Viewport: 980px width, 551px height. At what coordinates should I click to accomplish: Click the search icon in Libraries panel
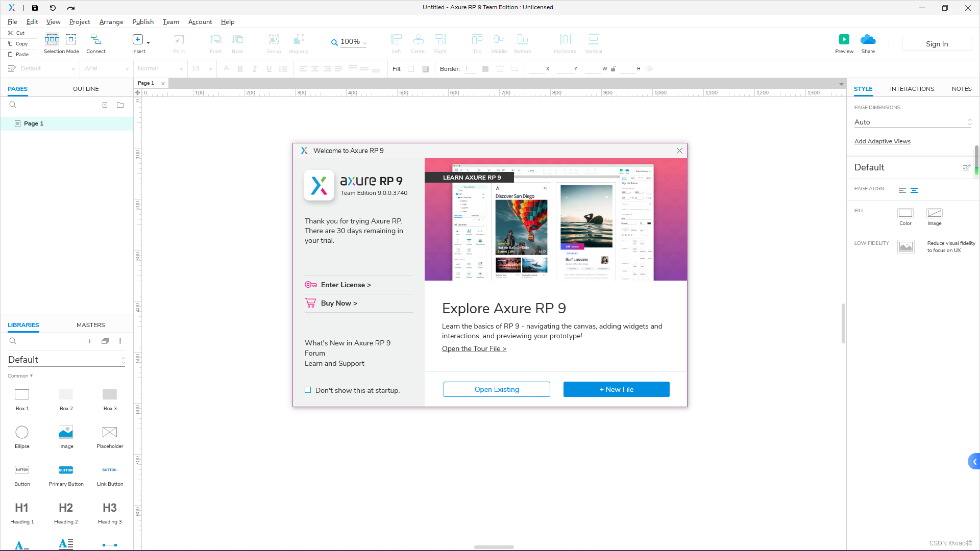click(13, 341)
